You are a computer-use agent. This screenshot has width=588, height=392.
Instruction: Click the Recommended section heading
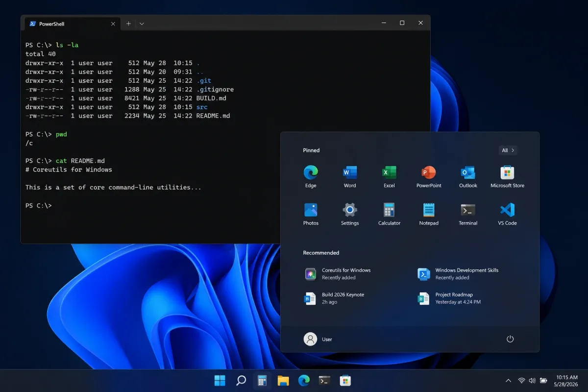point(321,253)
